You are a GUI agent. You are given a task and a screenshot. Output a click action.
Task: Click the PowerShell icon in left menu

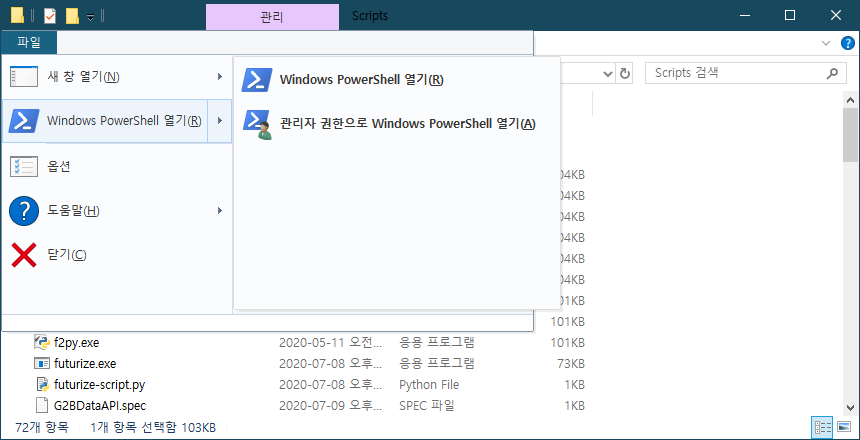pos(24,121)
